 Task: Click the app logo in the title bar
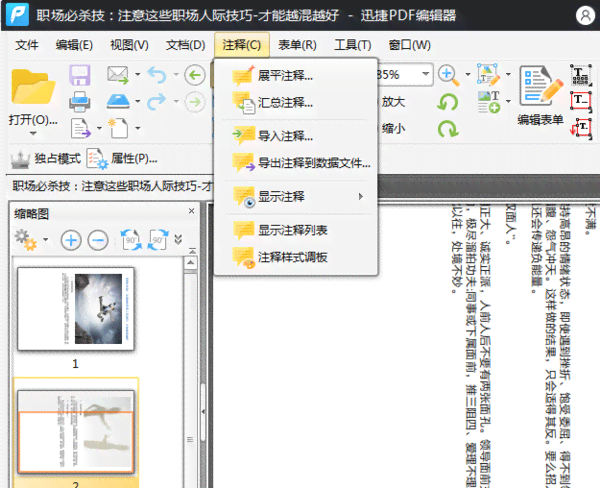[18, 15]
